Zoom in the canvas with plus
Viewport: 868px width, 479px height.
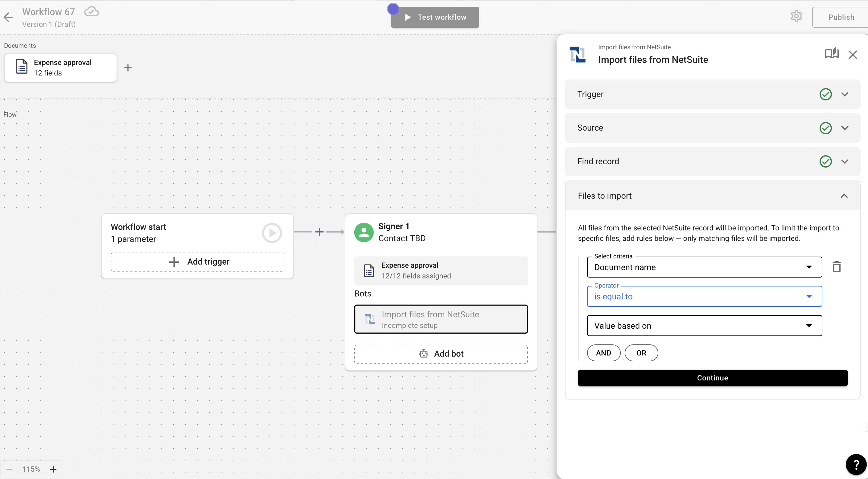[x=53, y=469]
